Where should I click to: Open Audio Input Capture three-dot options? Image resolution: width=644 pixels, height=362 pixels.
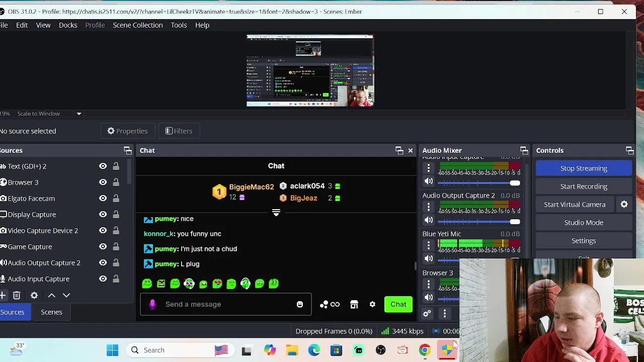[429, 168]
